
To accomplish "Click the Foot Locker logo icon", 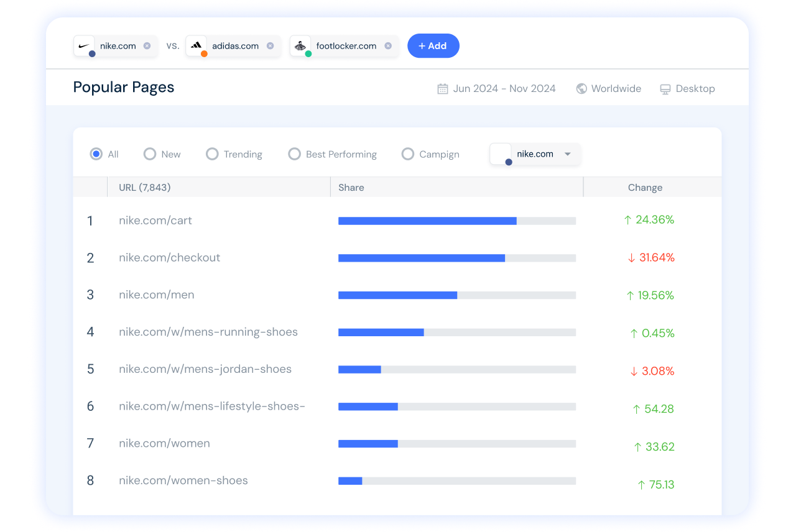I will [x=300, y=45].
